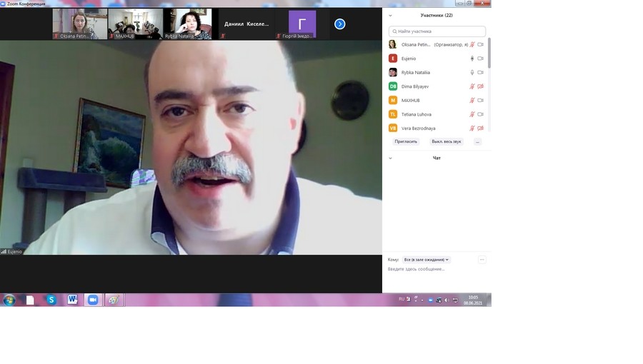Open Skype from taskbar
643x364 pixels.
coord(51,300)
